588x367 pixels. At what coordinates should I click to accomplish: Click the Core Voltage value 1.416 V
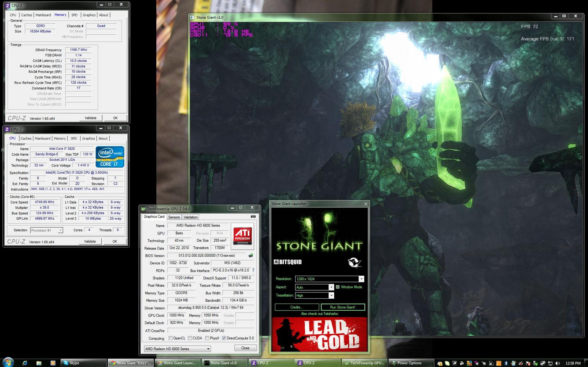click(83, 165)
